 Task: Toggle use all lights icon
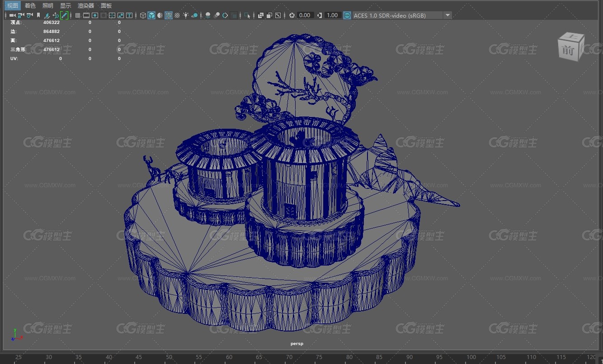[186, 15]
